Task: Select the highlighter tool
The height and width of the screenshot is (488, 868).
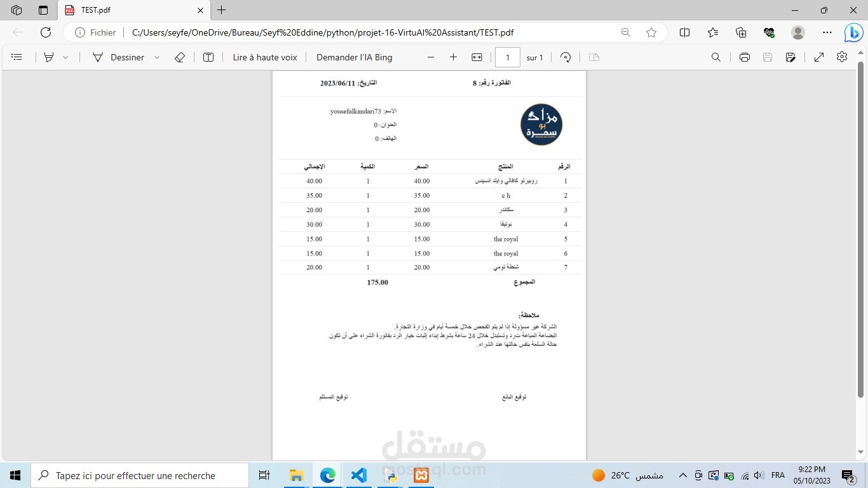Action: point(49,57)
